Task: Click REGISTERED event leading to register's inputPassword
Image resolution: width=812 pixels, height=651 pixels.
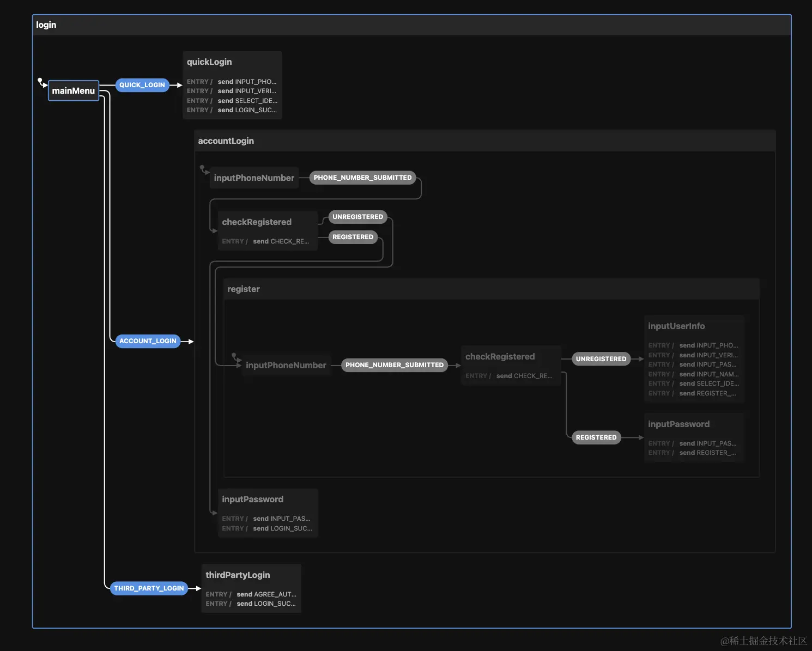Action: click(x=596, y=437)
